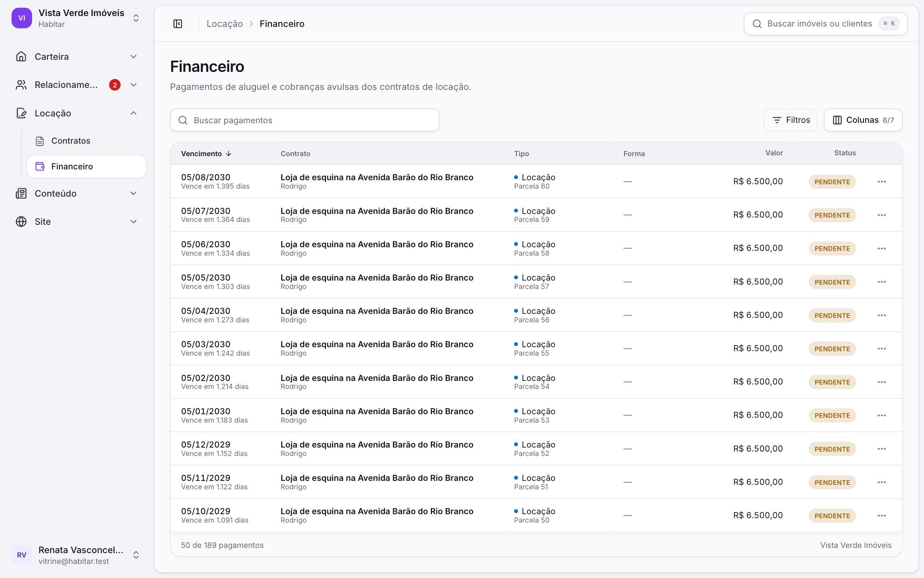Open row actions for 05/02/2030 payment
The image size is (924, 578).
[x=881, y=382]
